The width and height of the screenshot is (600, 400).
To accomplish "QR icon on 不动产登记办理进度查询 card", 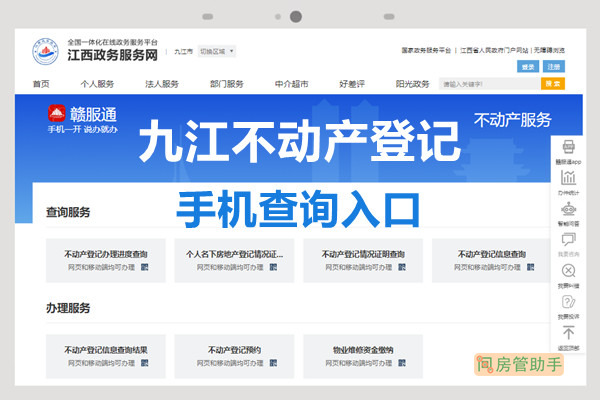I will (x=145, y=267).
